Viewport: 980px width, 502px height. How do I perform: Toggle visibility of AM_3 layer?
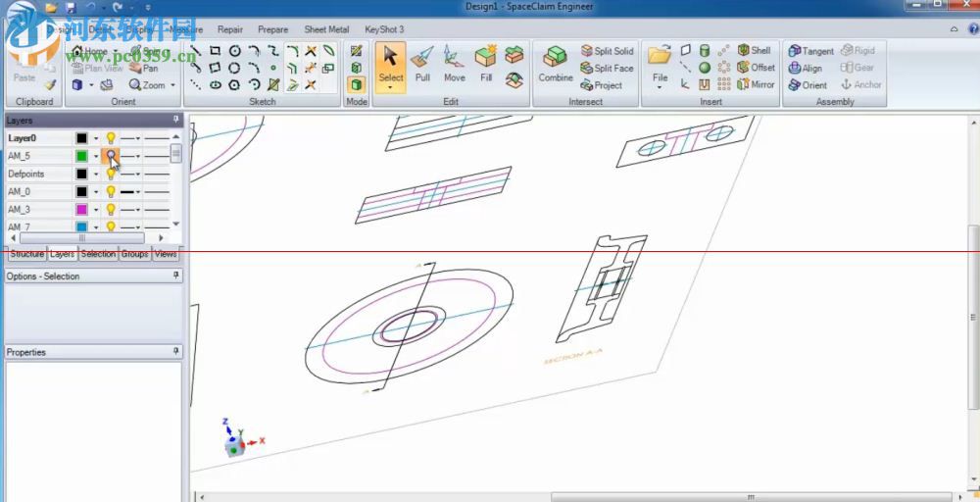[111, 209]
